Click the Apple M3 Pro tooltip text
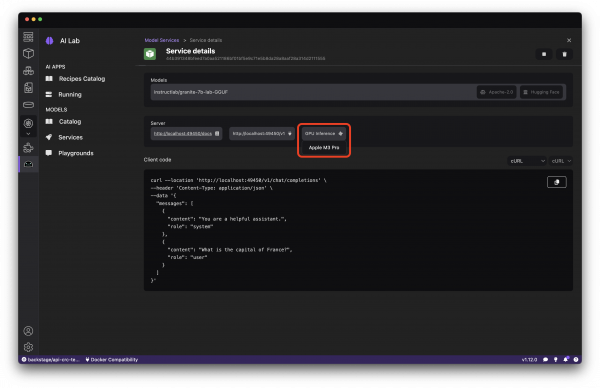 point(324,148)
